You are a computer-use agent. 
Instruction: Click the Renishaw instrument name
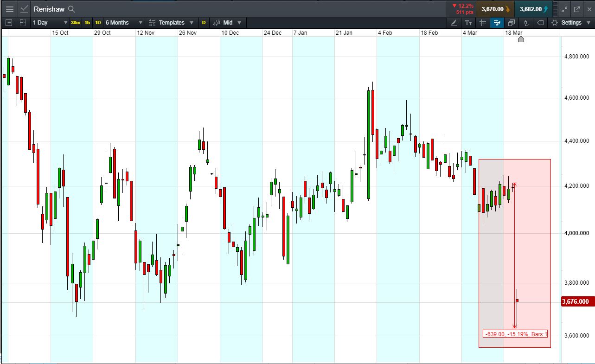[49, 9]
